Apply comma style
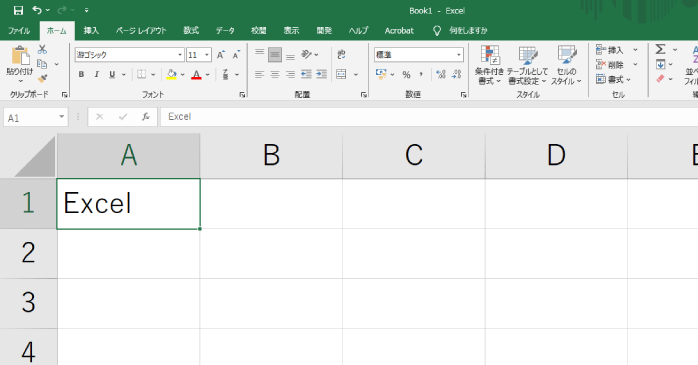 coord(421,74)
